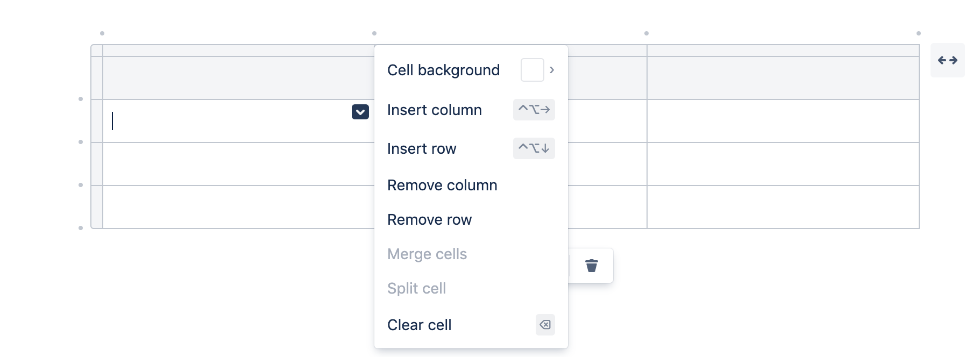Click the white cell background color swatch
Image resolution: width=980 pixels, height=357 pixels.
point(532,70)
